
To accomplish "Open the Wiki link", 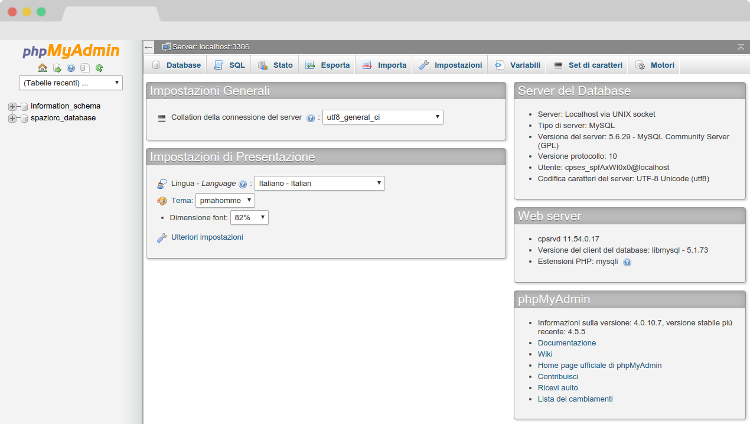I will [545, 354].
